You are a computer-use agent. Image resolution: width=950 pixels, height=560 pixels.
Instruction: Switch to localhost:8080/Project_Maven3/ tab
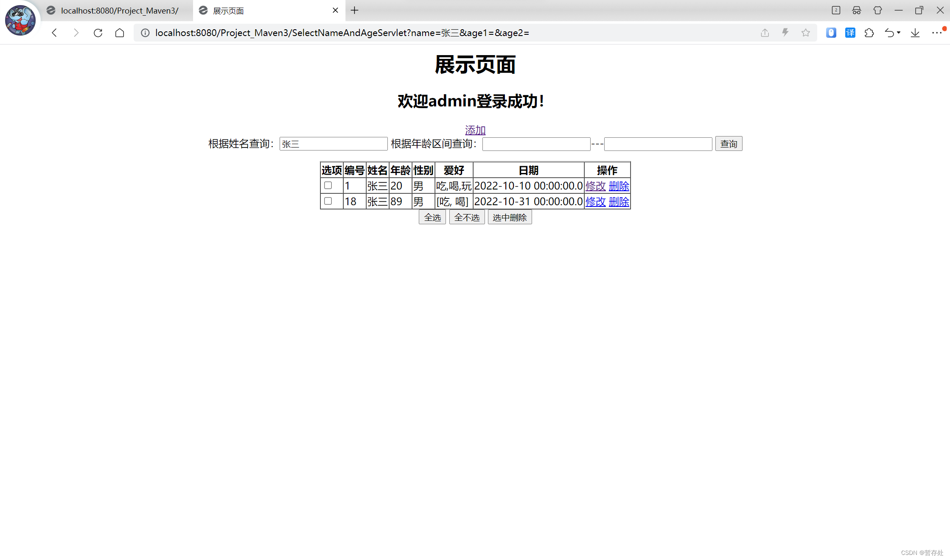[119, 11]
